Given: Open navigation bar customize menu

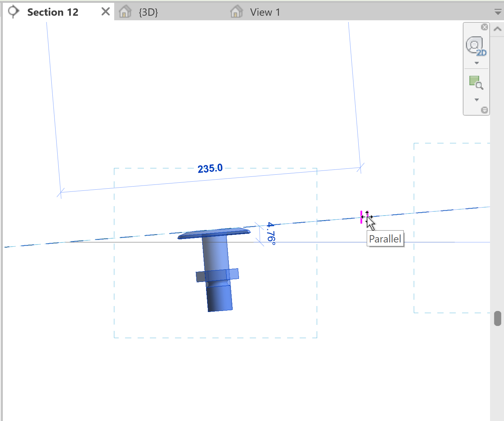Looking at the screenshot, I should click(484, 110).
